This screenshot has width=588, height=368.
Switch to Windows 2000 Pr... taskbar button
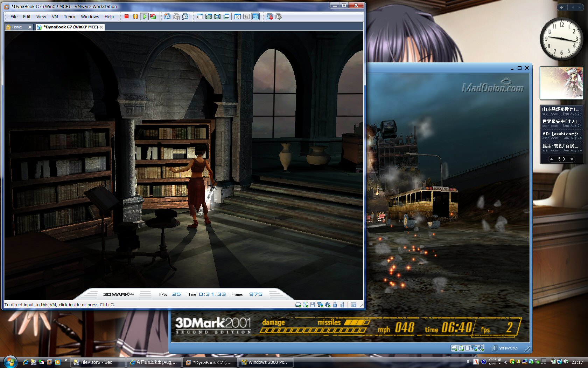click(x=266, y=362)
